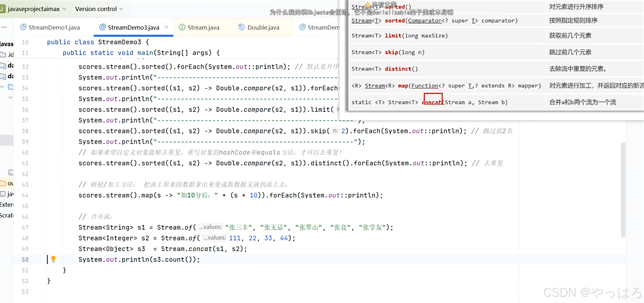644x303 pixels.
Task: Click the editor vertical scrollbar
Action: pos(623,190)
